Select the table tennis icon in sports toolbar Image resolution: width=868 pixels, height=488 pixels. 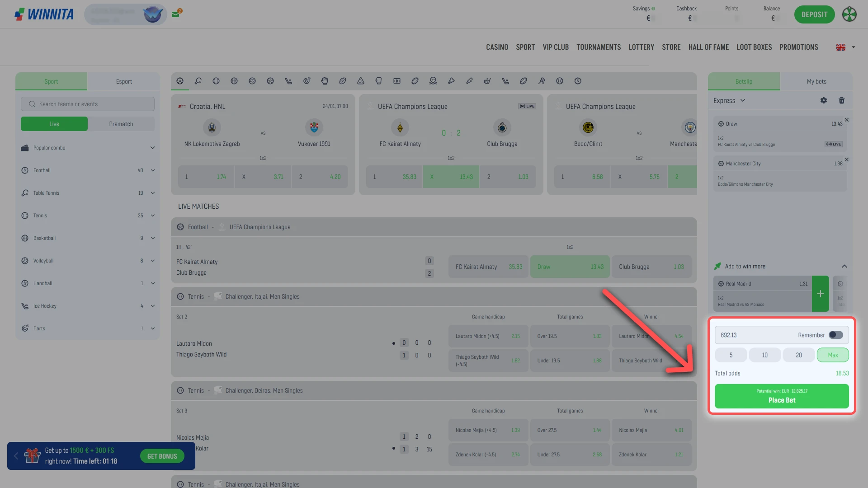point(198,81)
